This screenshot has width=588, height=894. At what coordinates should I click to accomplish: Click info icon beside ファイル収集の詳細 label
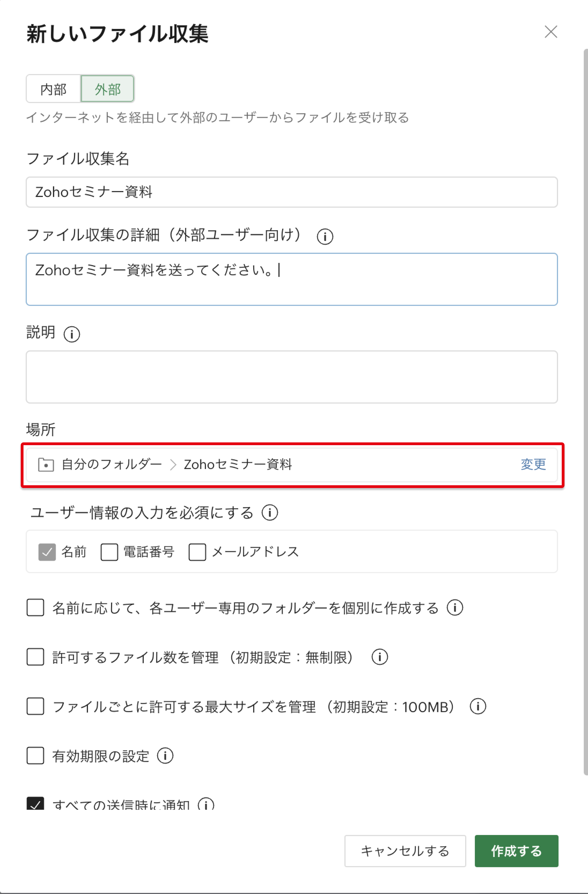coord(325,237)
